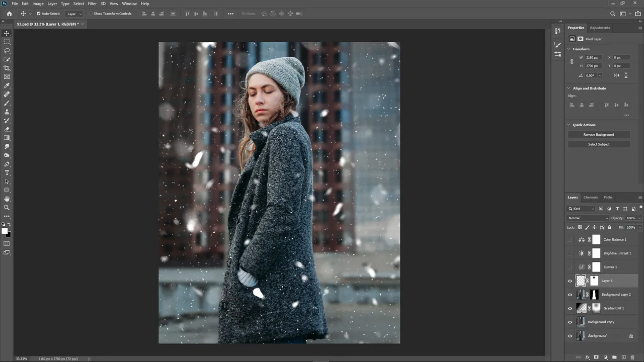
Task: Open the Filter menu
Action: (x=92, y=4)
